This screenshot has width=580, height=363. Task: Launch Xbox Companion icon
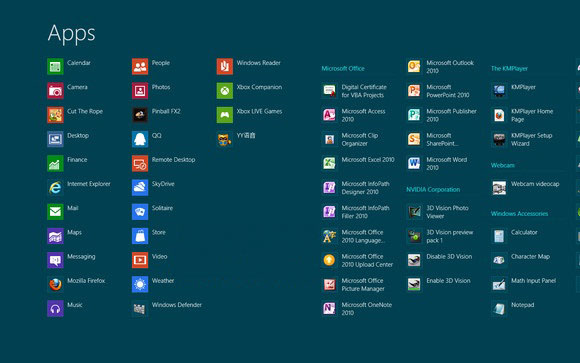pyautogui.click(x=225, y=91)
